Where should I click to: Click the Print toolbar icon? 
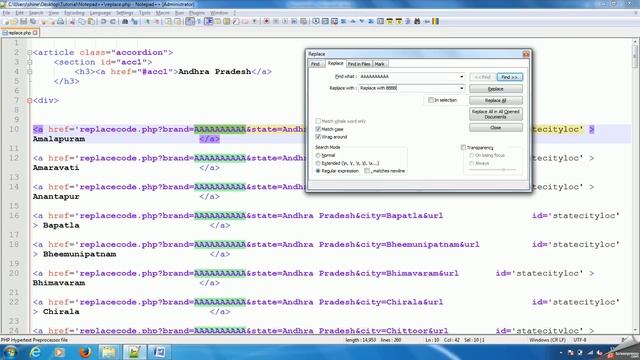pos(60,21)
